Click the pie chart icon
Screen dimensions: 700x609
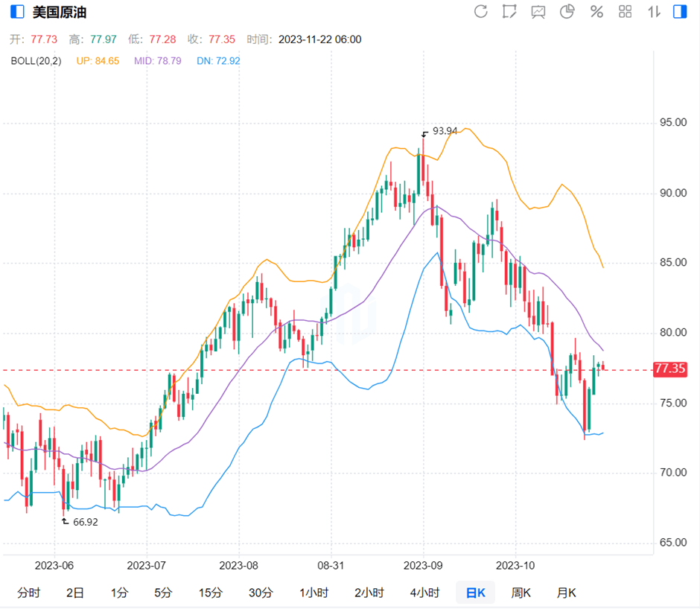567,12
